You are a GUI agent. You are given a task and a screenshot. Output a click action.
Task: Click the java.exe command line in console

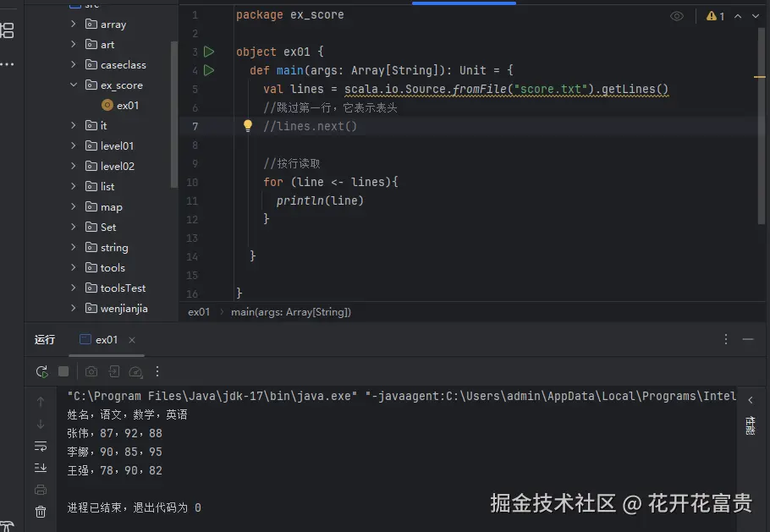[x=401, y=396]
